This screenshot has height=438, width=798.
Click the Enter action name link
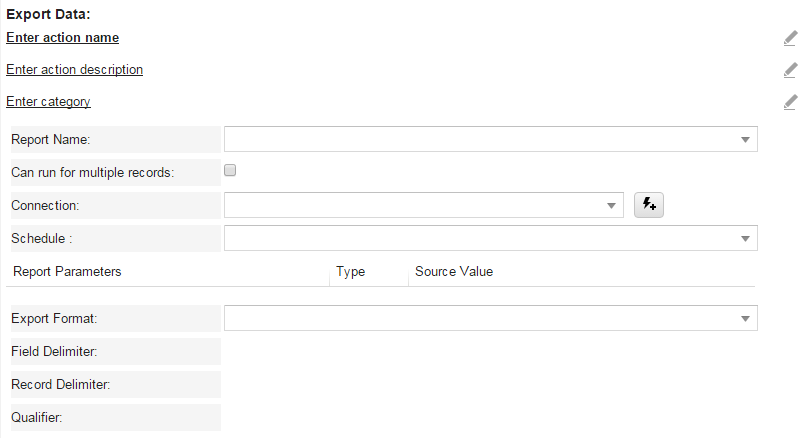63,38
